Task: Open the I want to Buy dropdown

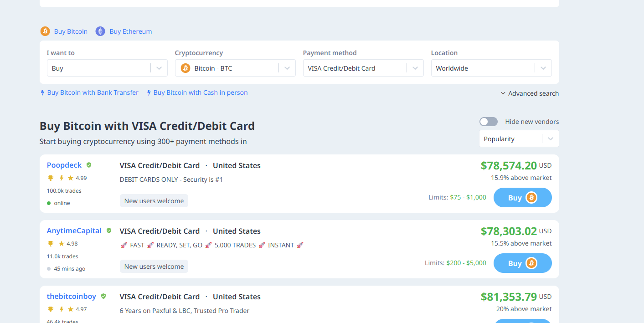Action: point(107,68)
